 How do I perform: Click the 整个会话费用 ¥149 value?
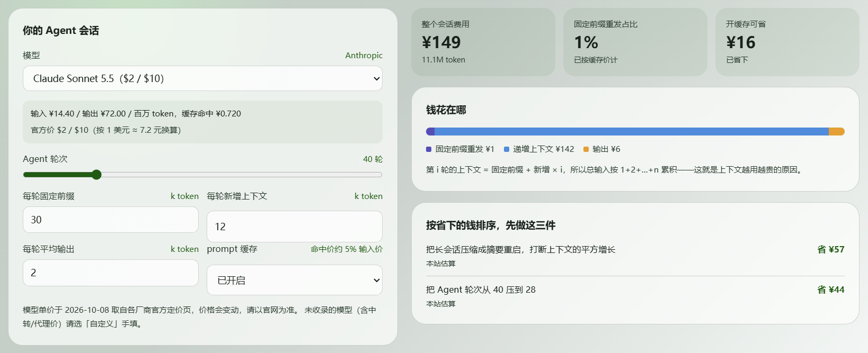click(x=441, y=42)
